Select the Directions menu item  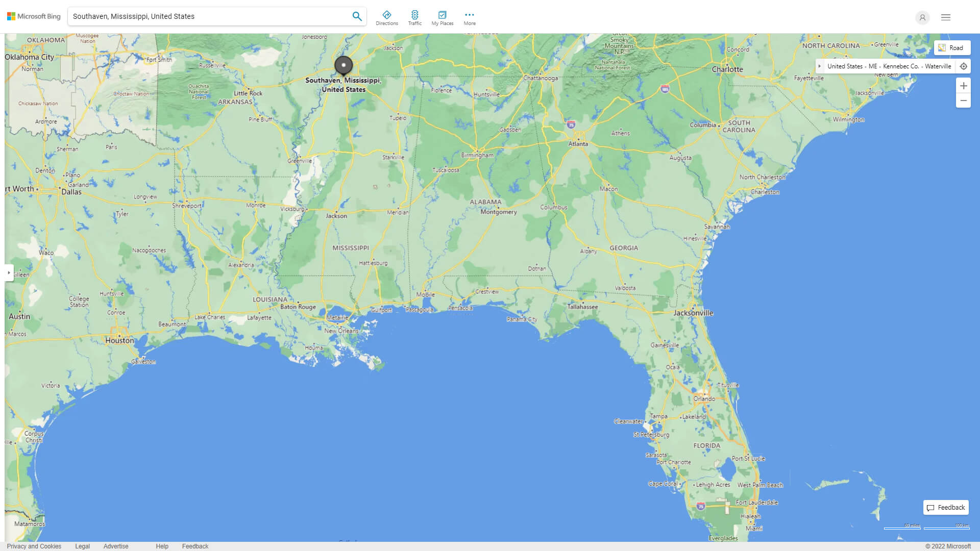pos(387,17)
